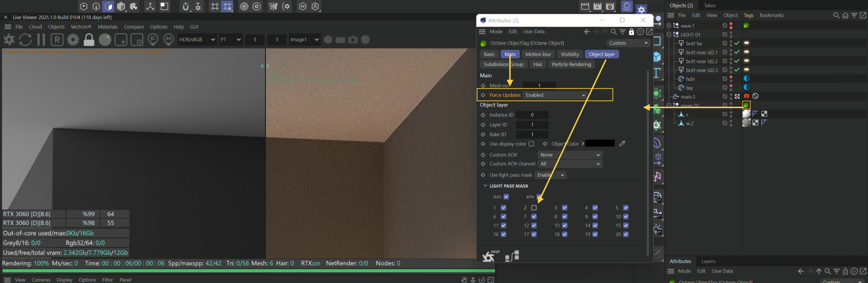Image resolution: width=868 pixels, height=283 pixels.
Task: Restart the render with the circular arrows icon
Action: coord(25,40)
